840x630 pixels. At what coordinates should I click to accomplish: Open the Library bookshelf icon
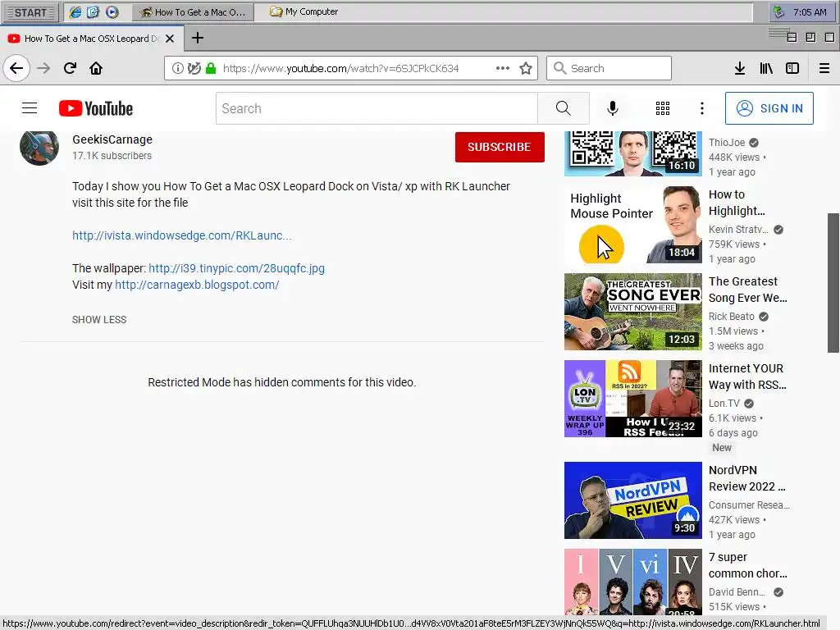point(766,68)
